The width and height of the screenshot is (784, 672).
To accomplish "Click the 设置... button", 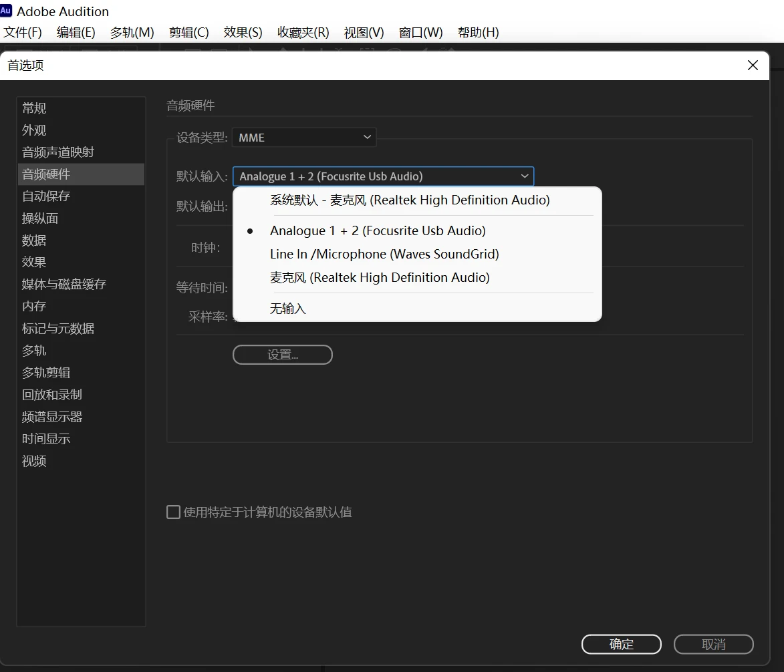I will pos(283,355).
